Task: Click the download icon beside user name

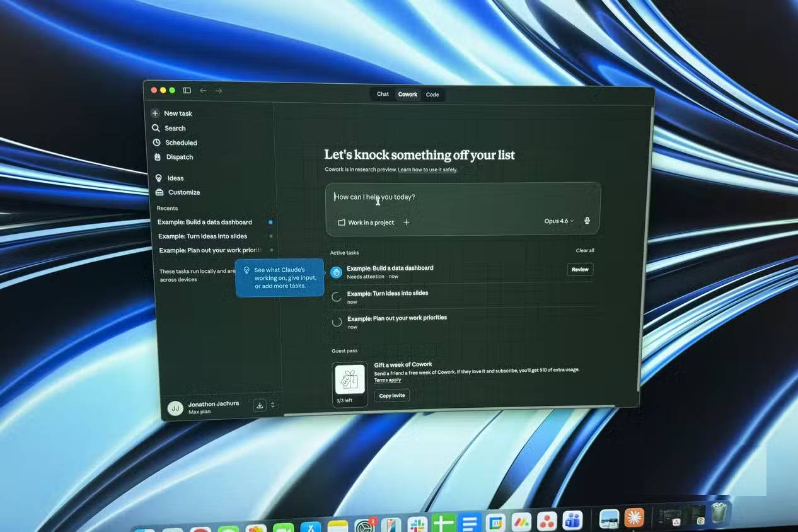Action: (x=259, y=405)
